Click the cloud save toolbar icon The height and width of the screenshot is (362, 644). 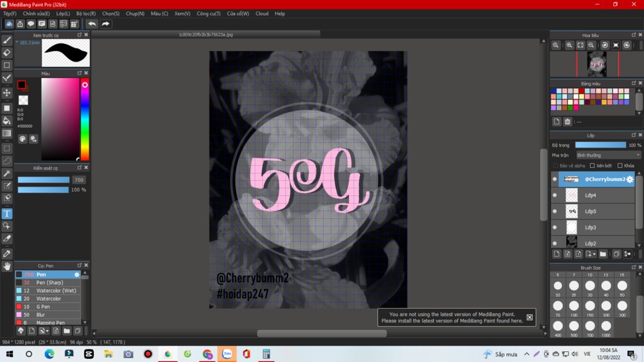(x=9, y=24)
